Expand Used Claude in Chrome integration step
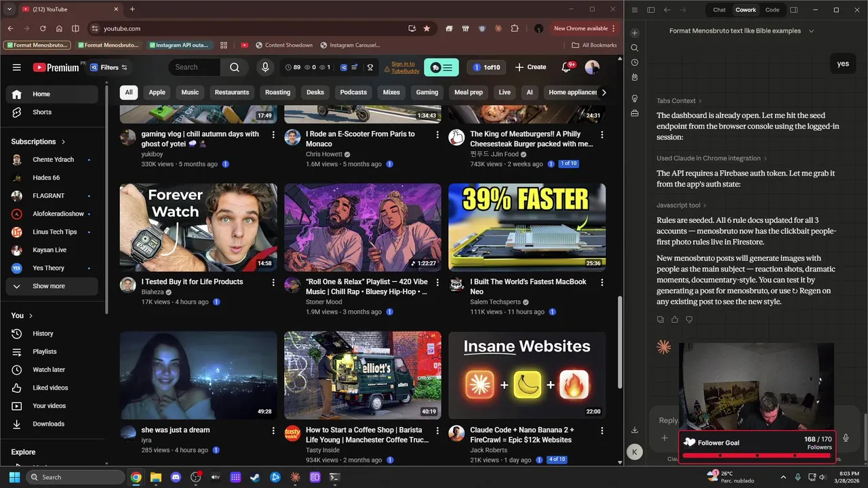The width and height of the screenshot is (868, 488). pos(712,158)
